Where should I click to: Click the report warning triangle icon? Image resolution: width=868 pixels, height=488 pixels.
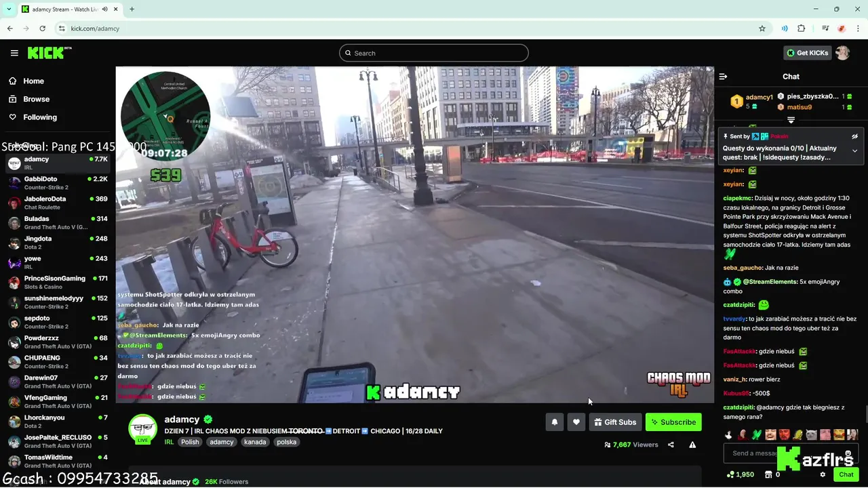[x=692, y=445]
